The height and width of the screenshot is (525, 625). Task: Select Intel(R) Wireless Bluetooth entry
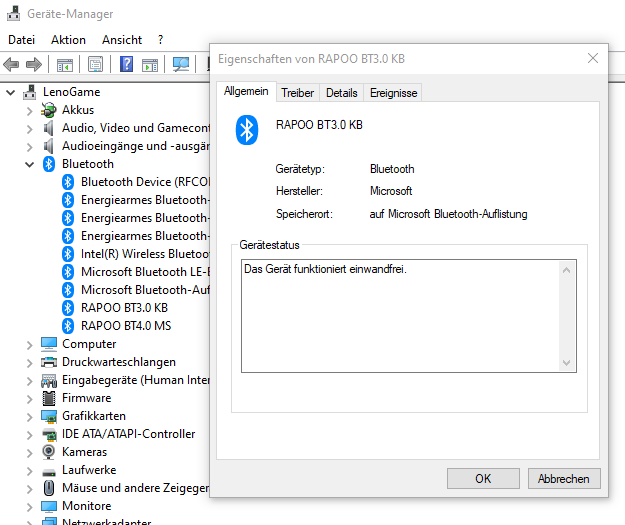coord(145,254)
